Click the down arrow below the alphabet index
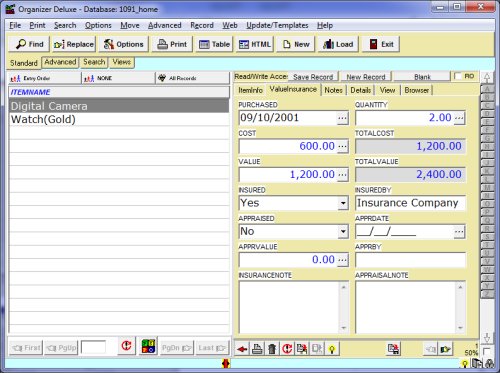The image size is (500, 373). point(487,337)
